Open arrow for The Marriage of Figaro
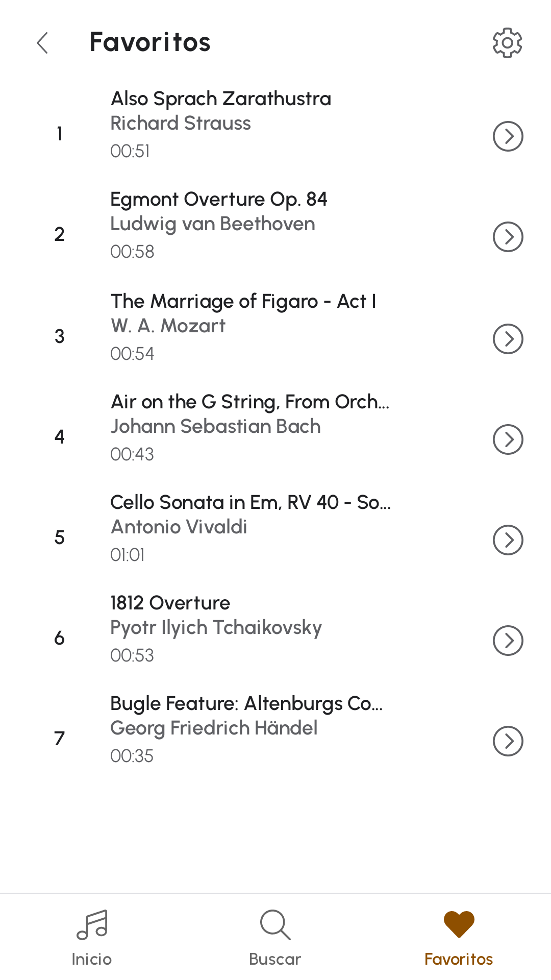The width and height of the screenshot is (551, 980). 508,339
